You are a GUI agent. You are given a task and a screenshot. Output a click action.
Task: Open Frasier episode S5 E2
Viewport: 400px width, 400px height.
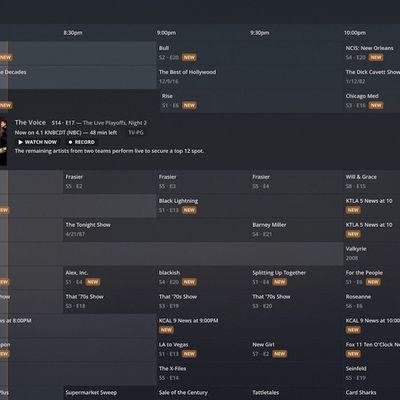pos(110,182)
